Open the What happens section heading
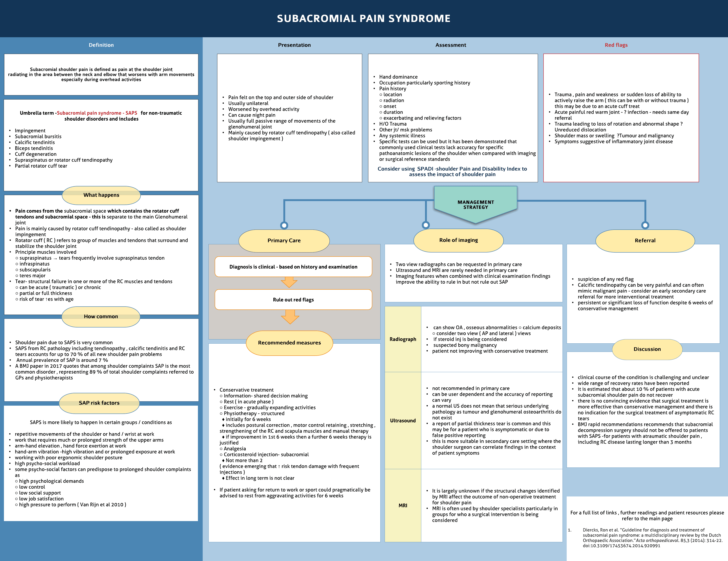 click(101, 195)
